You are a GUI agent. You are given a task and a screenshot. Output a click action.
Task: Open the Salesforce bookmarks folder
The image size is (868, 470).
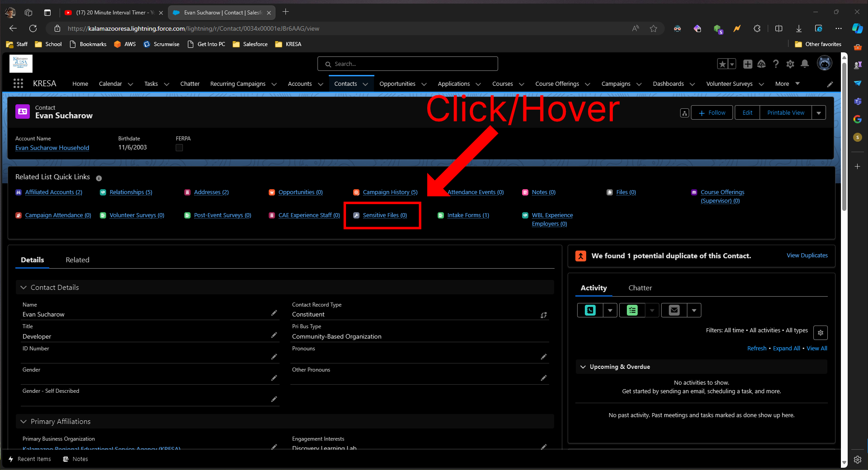(250, 44)
